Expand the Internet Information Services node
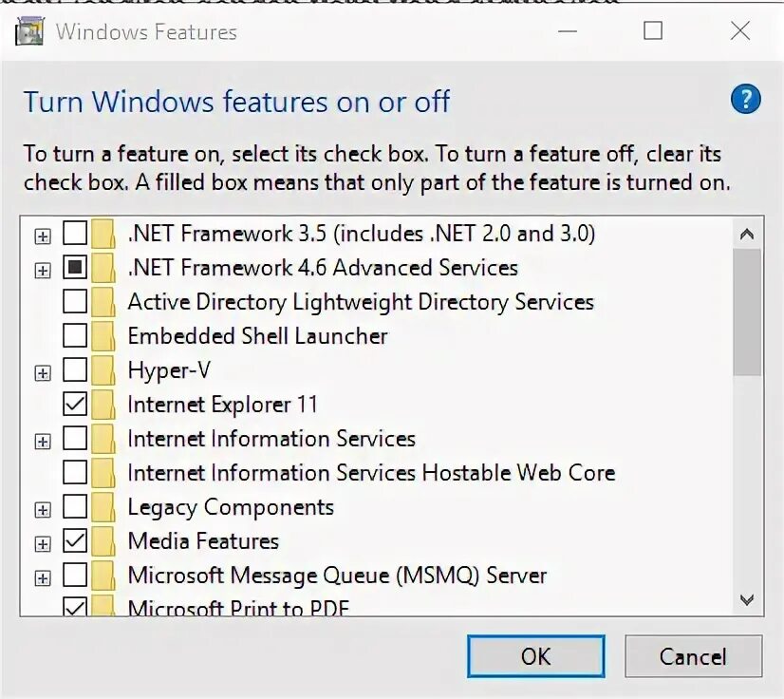This screenshot has height=699, width=784. (43, 442)
